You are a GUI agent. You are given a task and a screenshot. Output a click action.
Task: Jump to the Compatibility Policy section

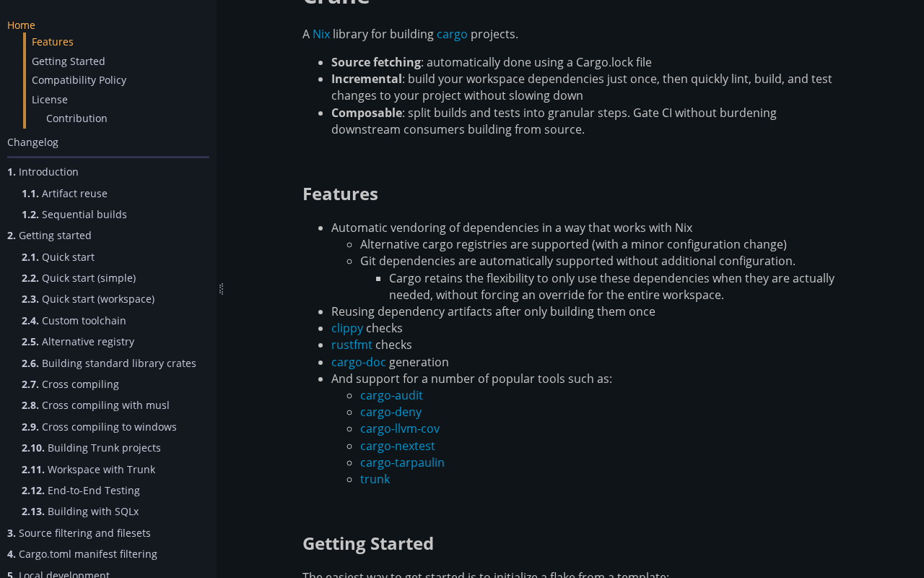[x=79, y=80]
